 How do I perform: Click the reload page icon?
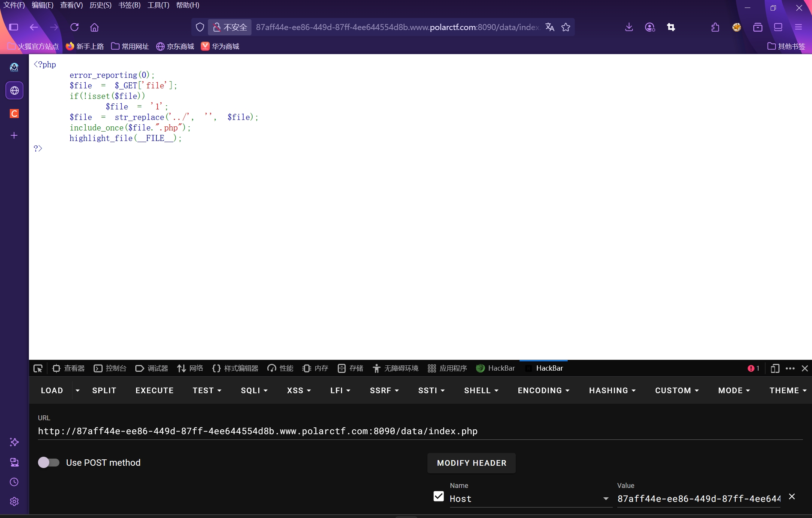[74, 27]
